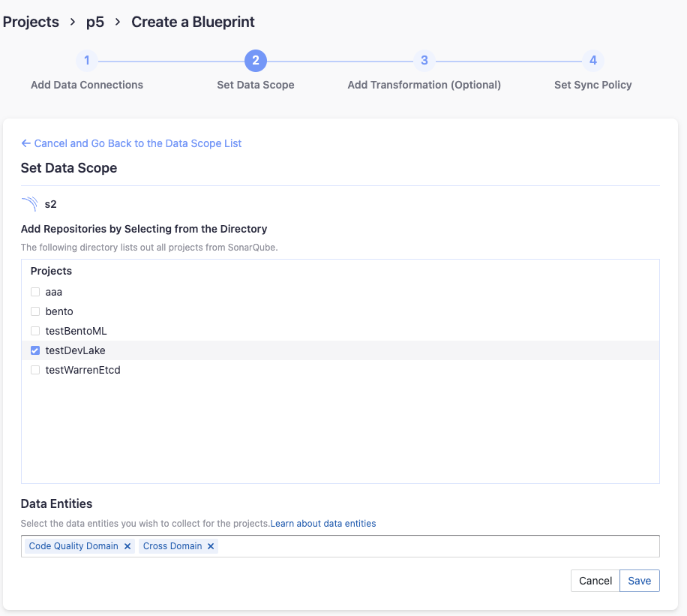
Task: Click the SonarQube connection icon beside s2
Action: pos(29,204)
